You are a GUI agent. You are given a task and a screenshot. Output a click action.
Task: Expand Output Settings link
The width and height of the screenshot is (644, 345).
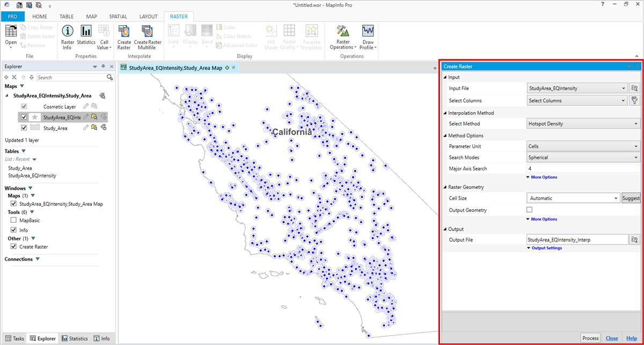pos(546,248)
